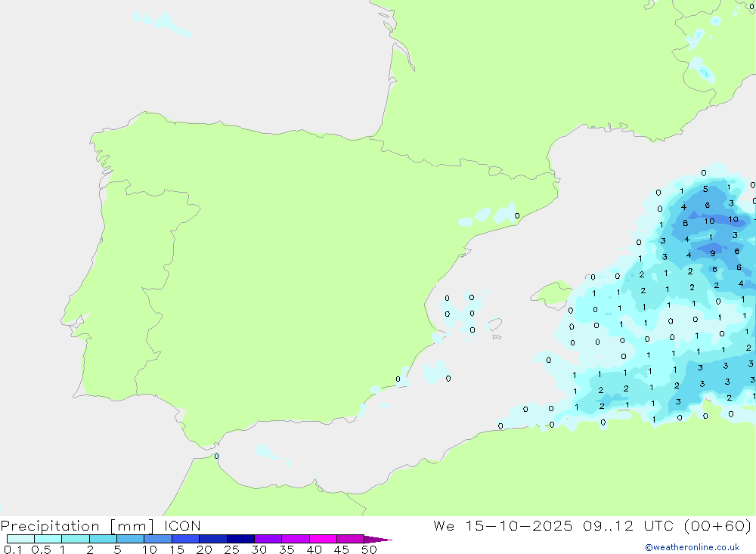This screenshot has height=554, width=756.
Task: Click the 'Precipitation [mm] ICON' title text
Action: pyautogui.click(x=101, y=525)
